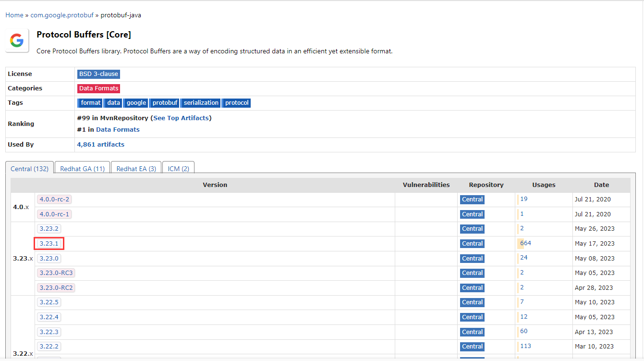Image resolution: width=644 pixels, height=361 pixels.
Task: Click the 4.0.x version group label
Action: [x=21, y=207]
